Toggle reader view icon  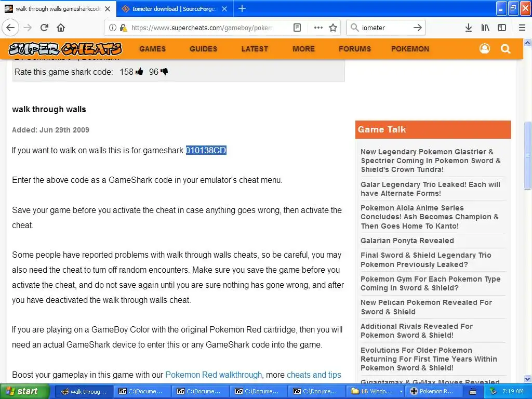297,28
